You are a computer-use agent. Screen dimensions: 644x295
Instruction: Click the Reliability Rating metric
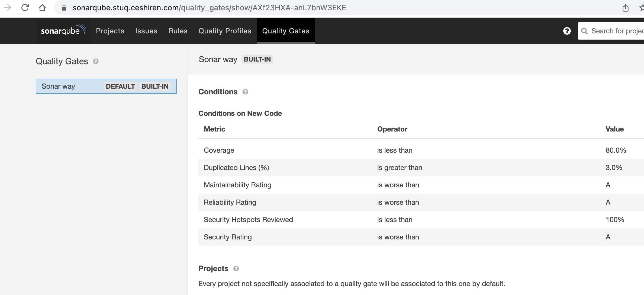(x=230, y=202)
